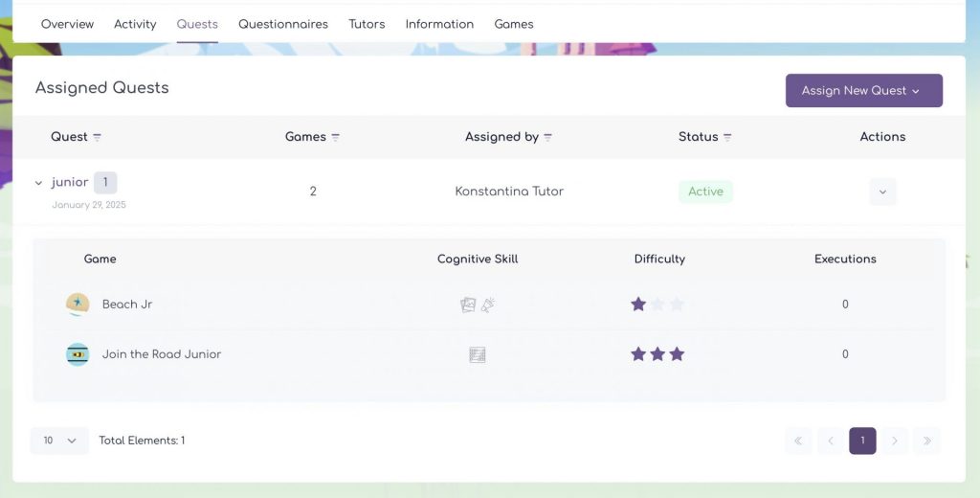
Task: Click the Join the Road Junior name
Action: click(162, 354)
